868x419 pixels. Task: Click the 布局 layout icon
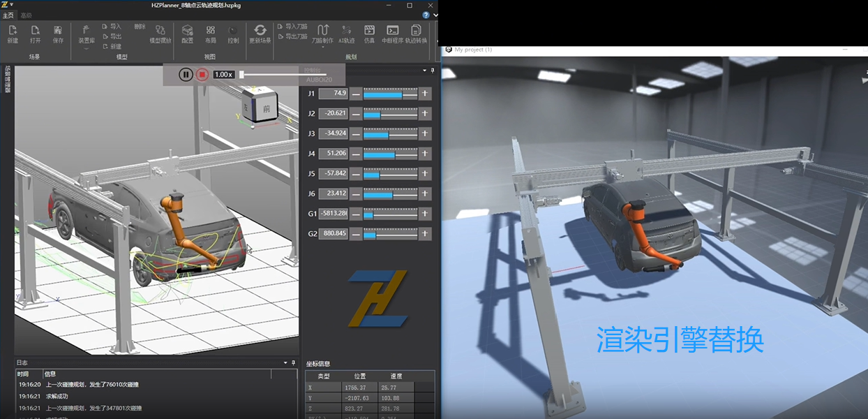[x=211, y=34]
